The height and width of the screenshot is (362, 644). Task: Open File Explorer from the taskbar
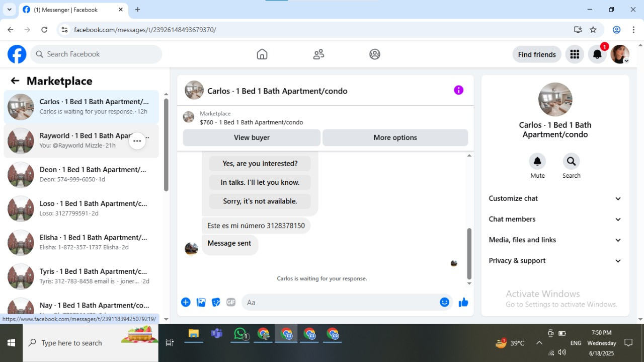point(194,334)
